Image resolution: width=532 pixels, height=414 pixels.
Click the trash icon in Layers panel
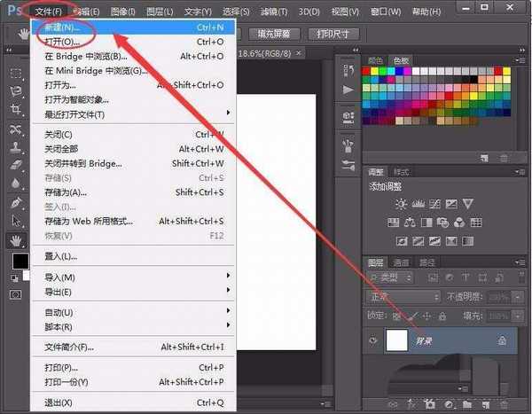pos(504,403)
